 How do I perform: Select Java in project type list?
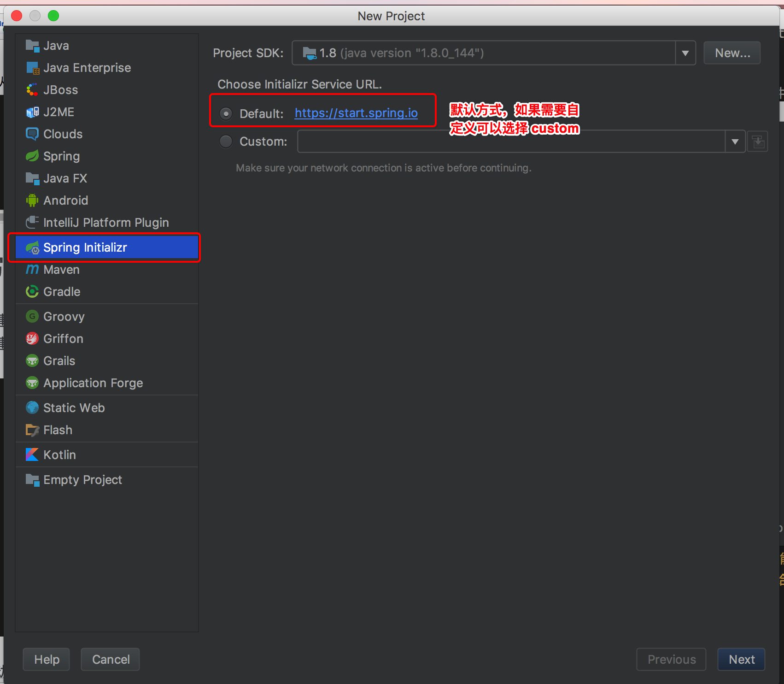tap(107, 46)
